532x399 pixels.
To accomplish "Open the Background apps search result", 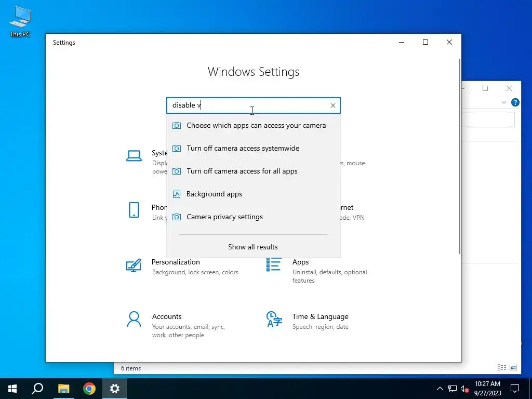I will [254, 194].
